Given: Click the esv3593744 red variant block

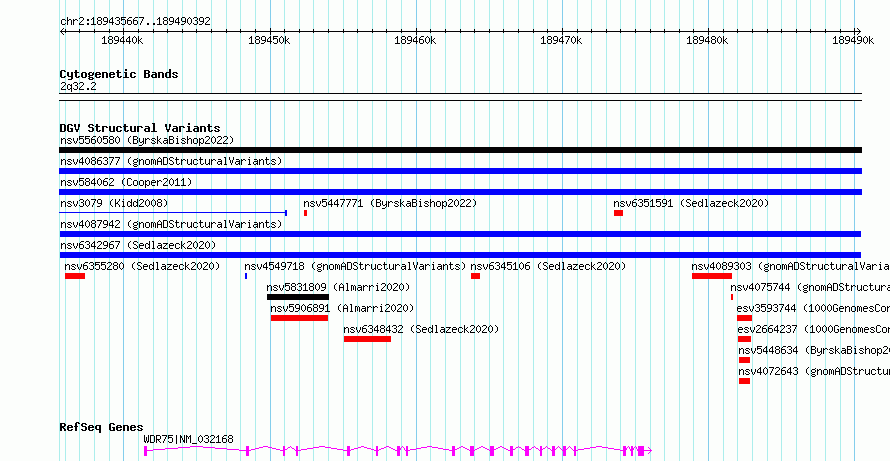Looking at the screenshot, I should point(744,318).
